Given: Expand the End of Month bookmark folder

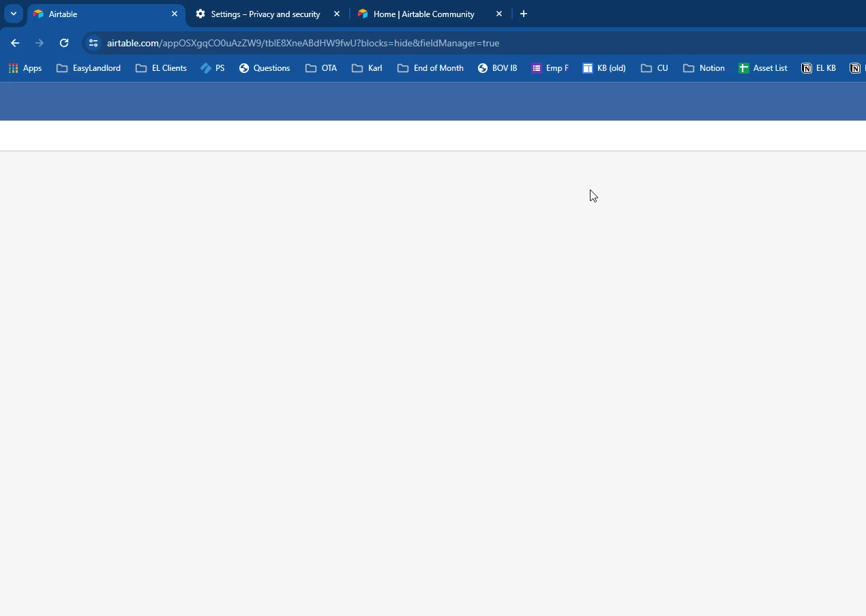Looking at the screenshot, I should [x=430, y=68].
